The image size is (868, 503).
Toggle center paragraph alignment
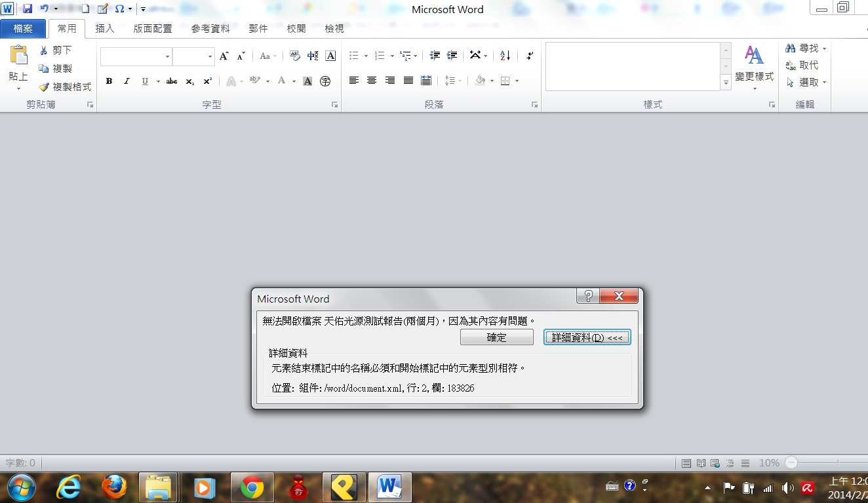[x=372, y=81]
